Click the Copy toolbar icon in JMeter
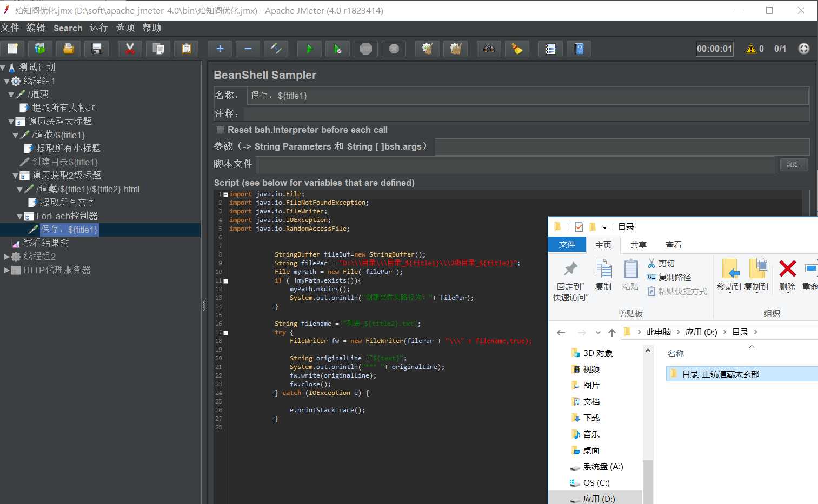The height and width of the screenshot is (504, 818). pos(158,49)
